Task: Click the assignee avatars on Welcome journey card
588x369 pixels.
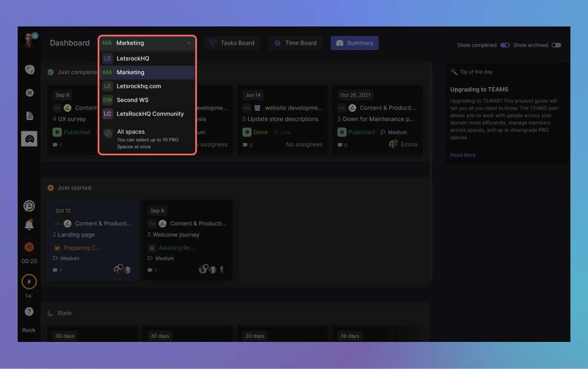Action: 212,269
